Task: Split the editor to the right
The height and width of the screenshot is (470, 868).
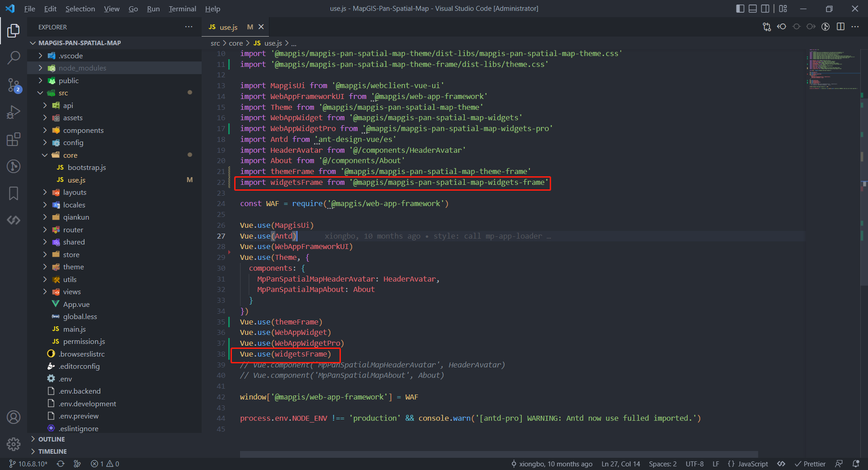Action: click(x=840, y=27)
